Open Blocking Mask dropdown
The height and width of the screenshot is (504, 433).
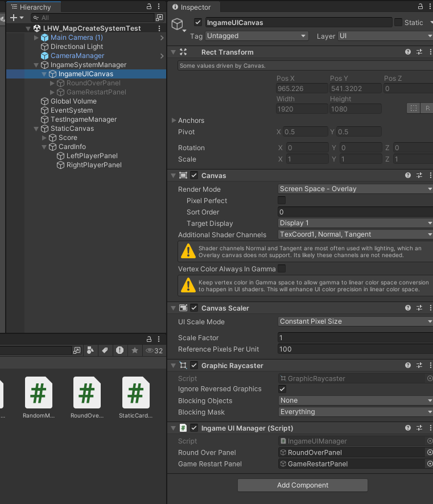pos(355,412)
